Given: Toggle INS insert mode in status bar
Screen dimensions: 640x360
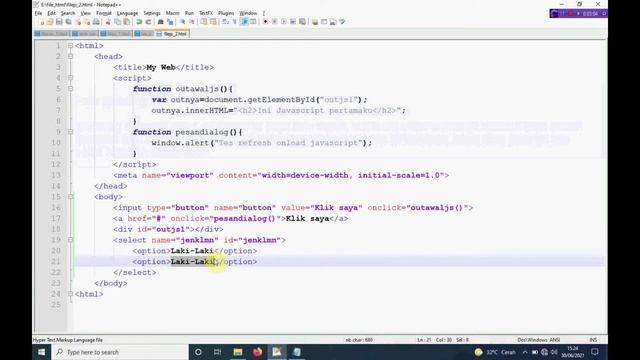Looking at the screenshot, I should point(593,340).
